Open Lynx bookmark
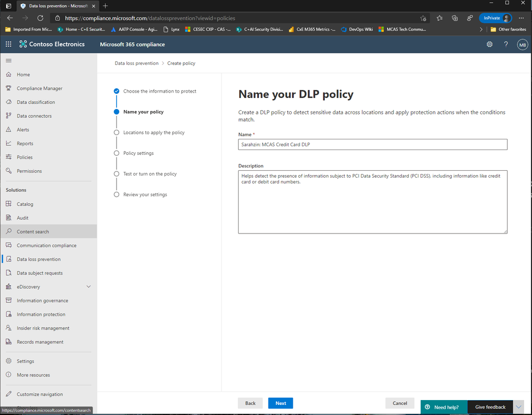Image resolution: width=532 pixels, height=415 pixels. click(171, 29)
